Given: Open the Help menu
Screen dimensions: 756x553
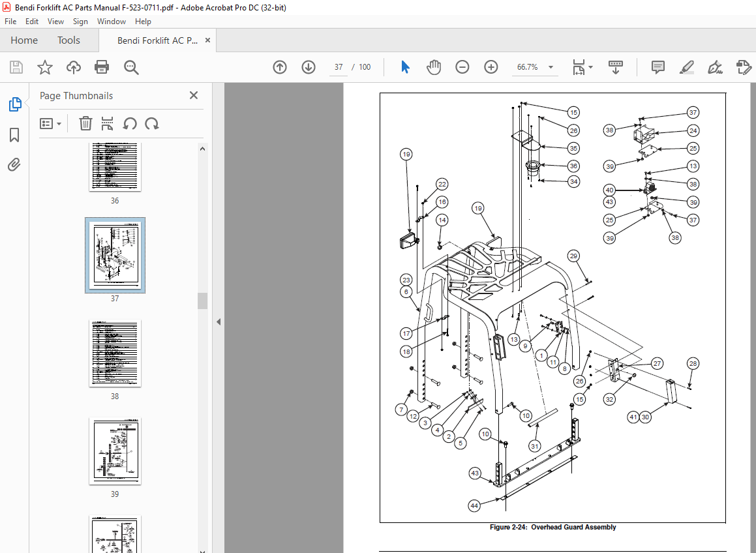Looking at the screenshot, I should tap(143, 22).
